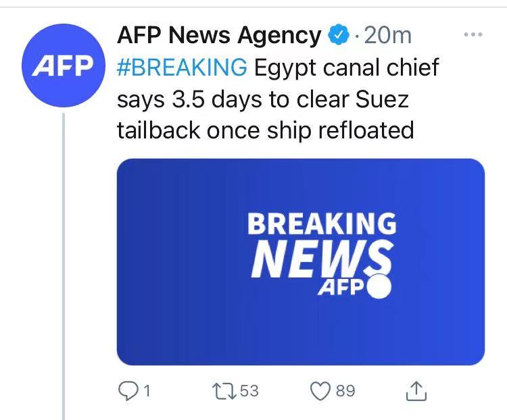Click the retweet count of 53
Screen dimensions: 507x420
point(249,391)
